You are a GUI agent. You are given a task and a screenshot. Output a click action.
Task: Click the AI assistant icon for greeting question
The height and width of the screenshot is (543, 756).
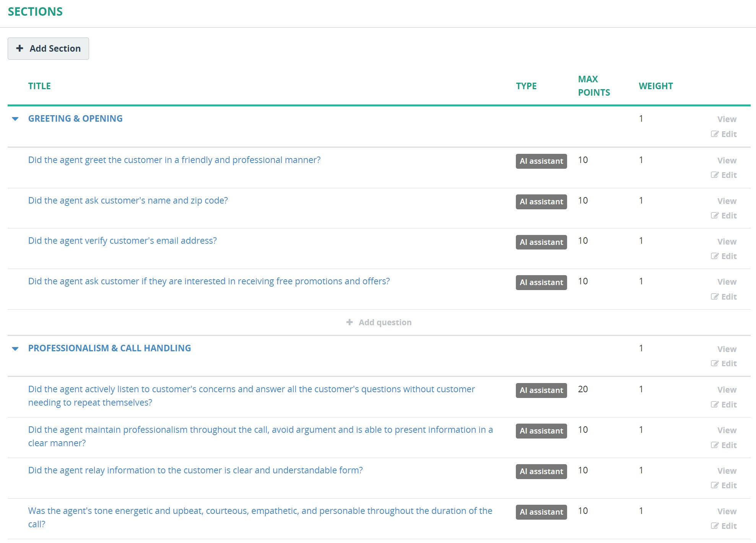(x=541, y=160)
